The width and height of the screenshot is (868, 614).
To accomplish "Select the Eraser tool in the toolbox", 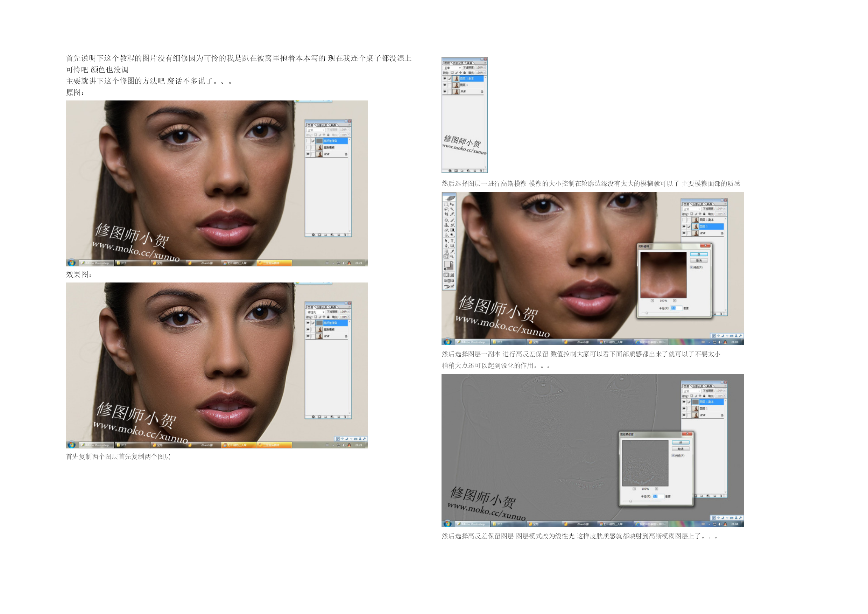I will click(446, 230).
